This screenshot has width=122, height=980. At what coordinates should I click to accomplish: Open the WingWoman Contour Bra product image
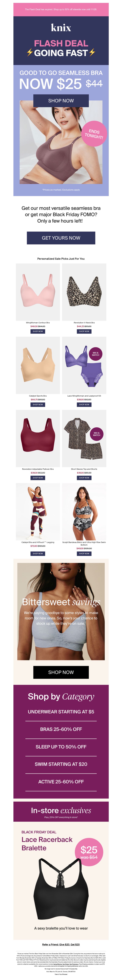click(x=38, y=292)
